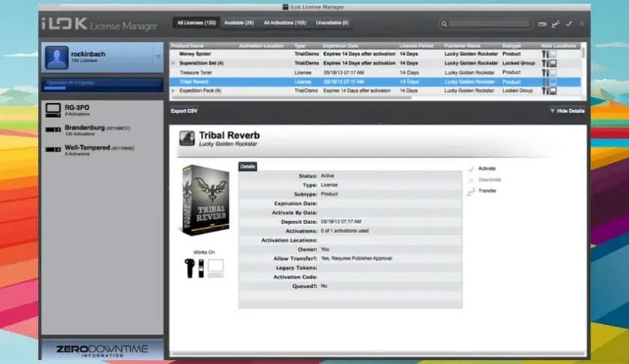This screenshot has height=364, width=629.
Task: Click the Transfer action link
Action: tap(487, 191)
